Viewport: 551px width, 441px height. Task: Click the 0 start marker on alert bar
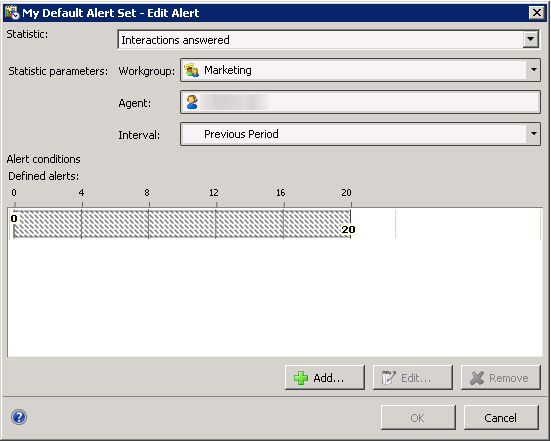click(14, 219)
